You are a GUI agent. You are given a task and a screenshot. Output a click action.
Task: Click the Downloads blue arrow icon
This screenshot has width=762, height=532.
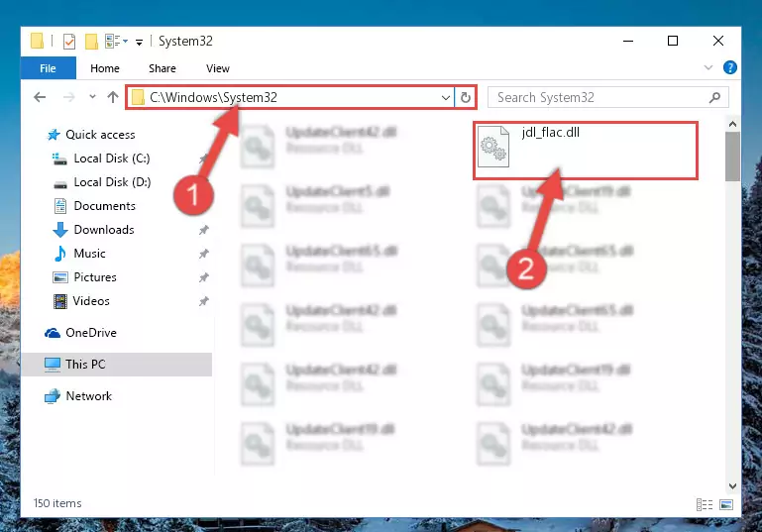pyautogui.click(x=59, y=230)
